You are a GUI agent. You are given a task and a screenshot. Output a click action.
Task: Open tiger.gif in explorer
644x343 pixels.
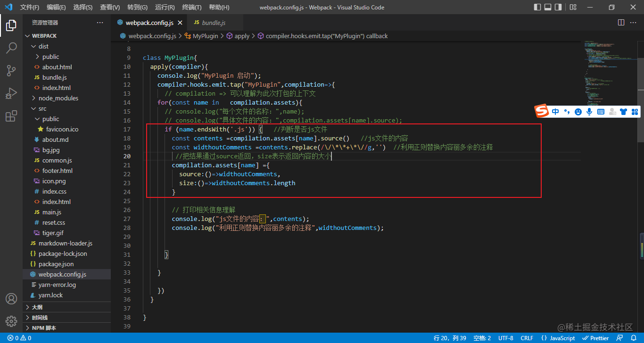click(x=53, y=233)
